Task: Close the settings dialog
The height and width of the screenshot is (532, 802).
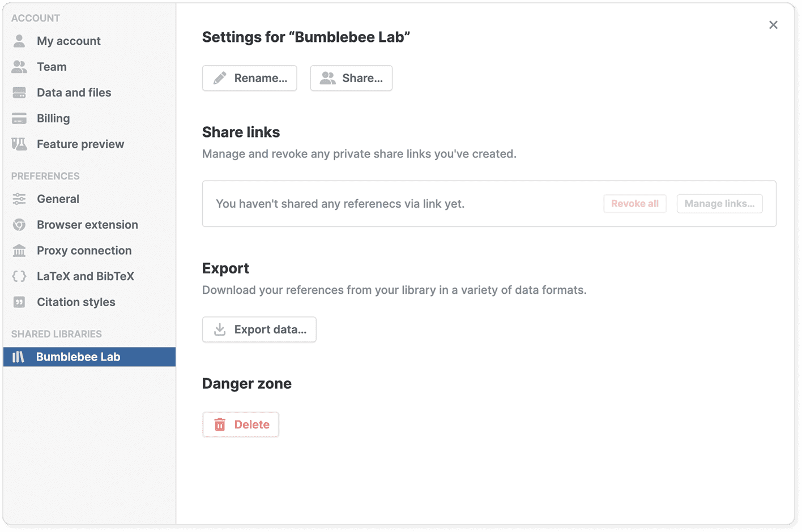Action: (x=773, y=25)
